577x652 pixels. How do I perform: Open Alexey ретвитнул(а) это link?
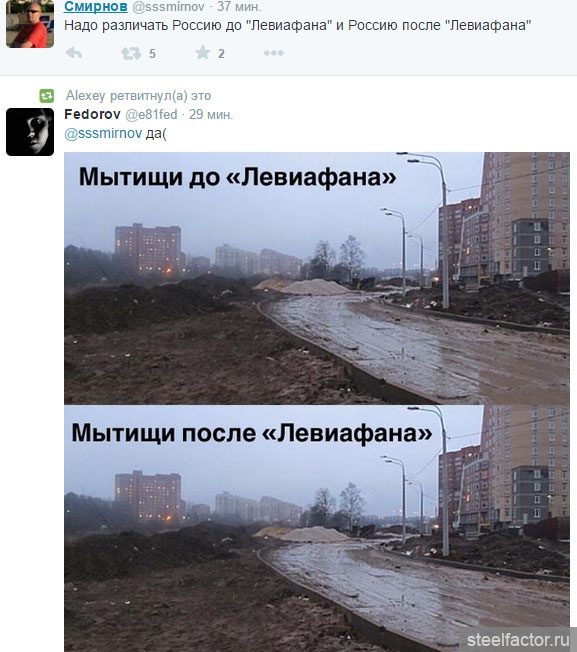click(138, 96)
